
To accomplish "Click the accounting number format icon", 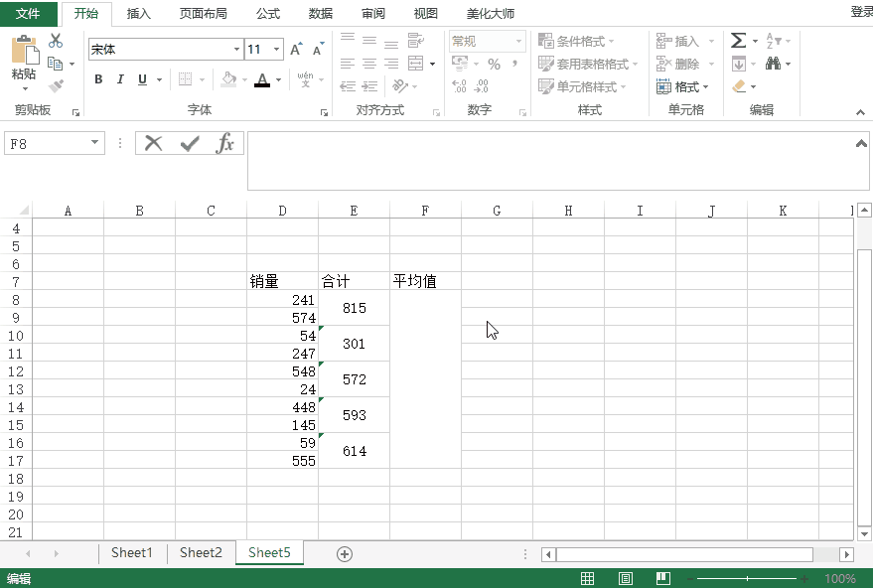I will pos(460,64).
